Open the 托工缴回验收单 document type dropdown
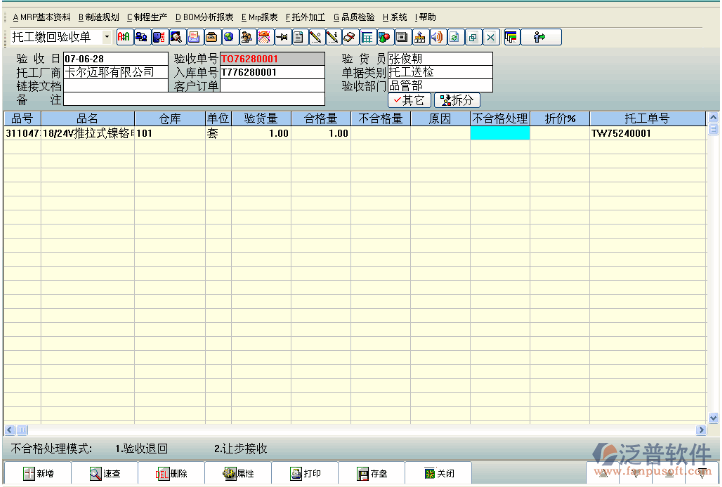 point(107,37)
